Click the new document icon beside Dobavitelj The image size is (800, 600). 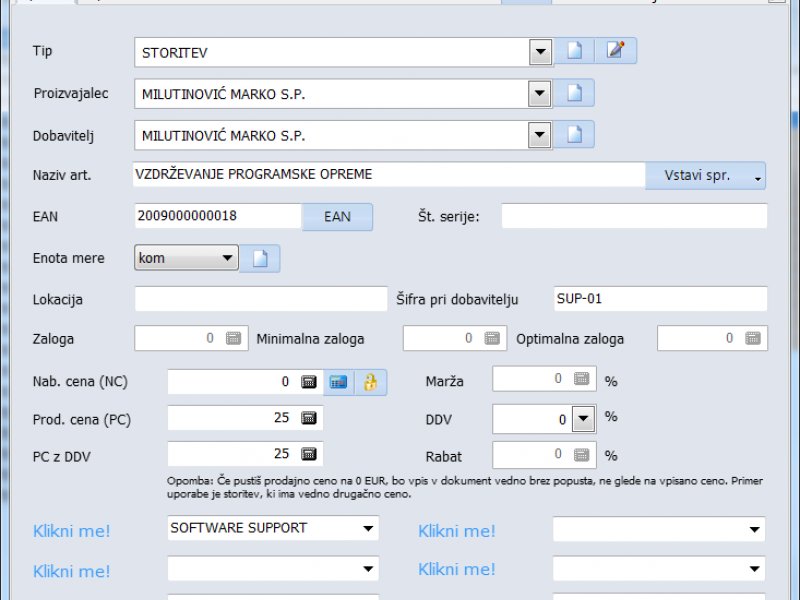(575, 135)
